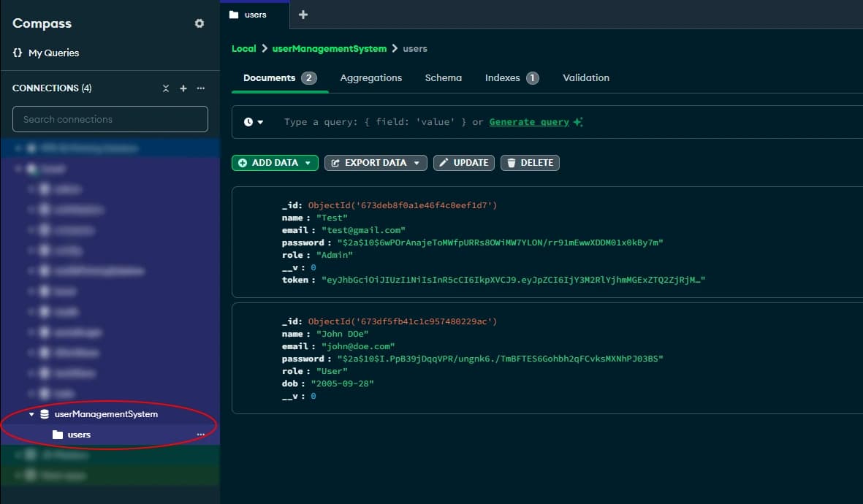Click the Export Data share icon
The width and height of the screenshot is (863, 504).
pos(338,162)
